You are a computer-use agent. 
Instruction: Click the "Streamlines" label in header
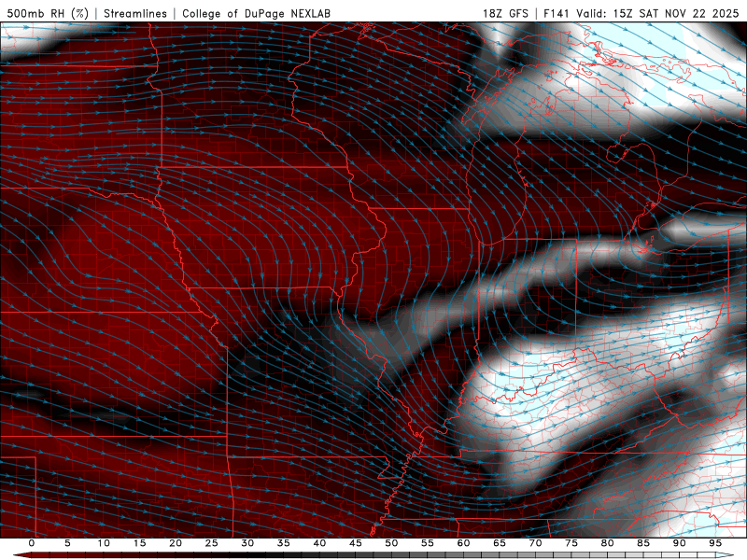135,13
